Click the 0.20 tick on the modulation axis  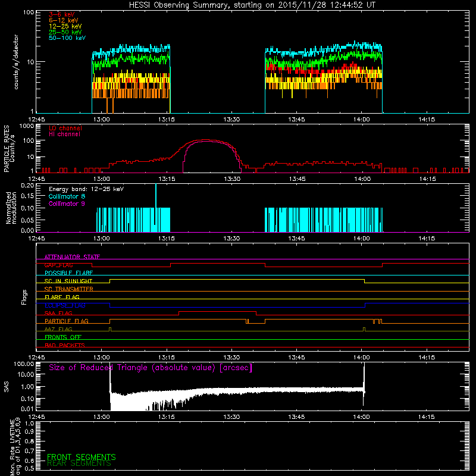point(27,186)
